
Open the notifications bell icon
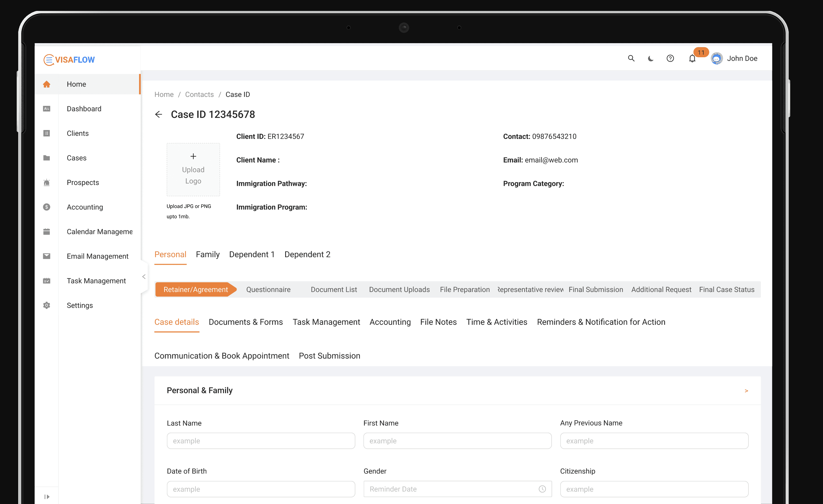click(x=692, y=59)
